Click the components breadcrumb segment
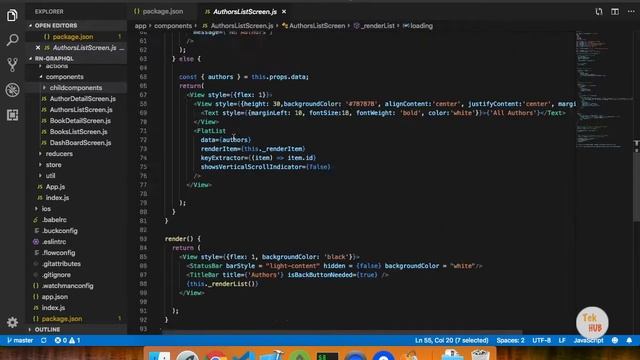The height and width of the screenshot is (360, 640). pyautogui.click(x=173, y=26)
